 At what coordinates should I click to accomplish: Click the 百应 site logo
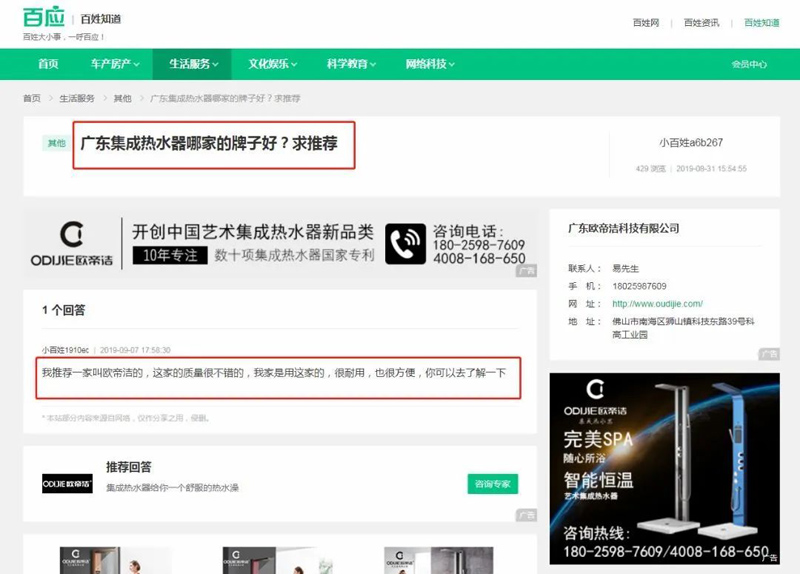[44, 17]
